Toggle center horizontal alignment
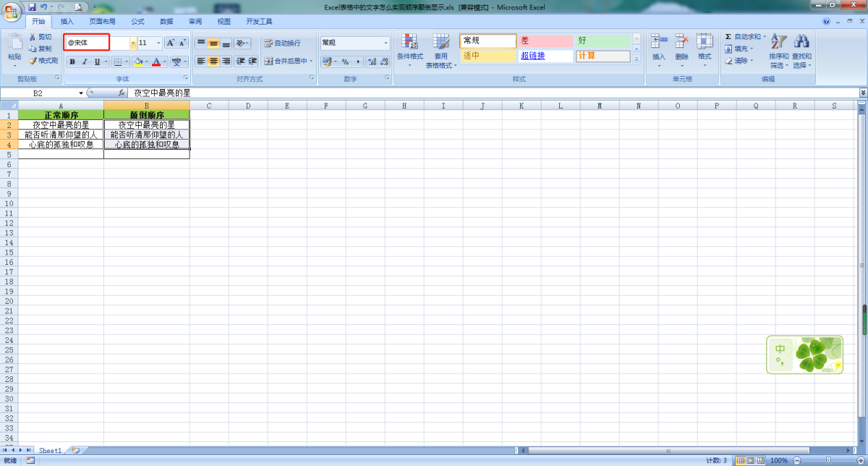868x466 pixels. pos(213,62)
